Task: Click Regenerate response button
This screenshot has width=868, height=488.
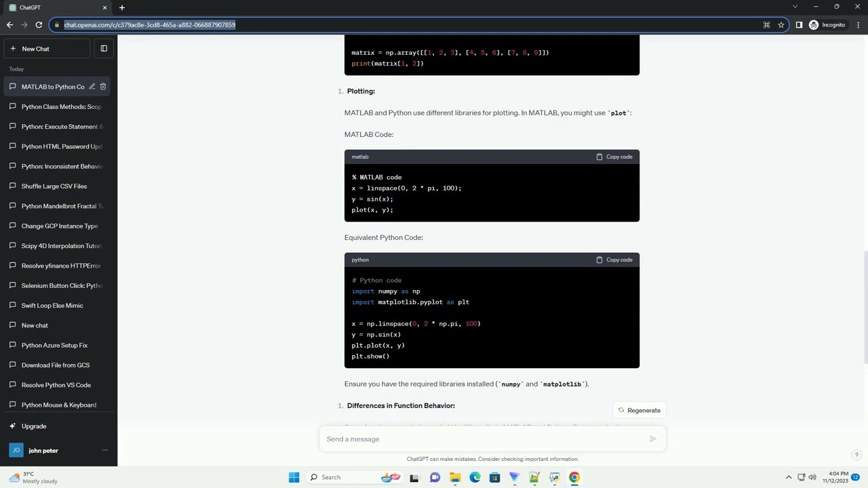Action: 639,410
